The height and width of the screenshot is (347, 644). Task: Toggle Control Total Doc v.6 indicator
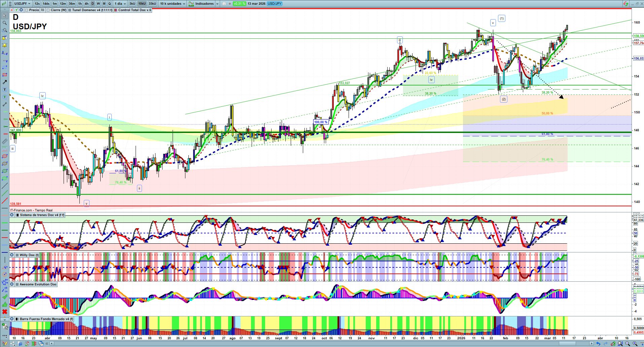[x=116, y=10]
